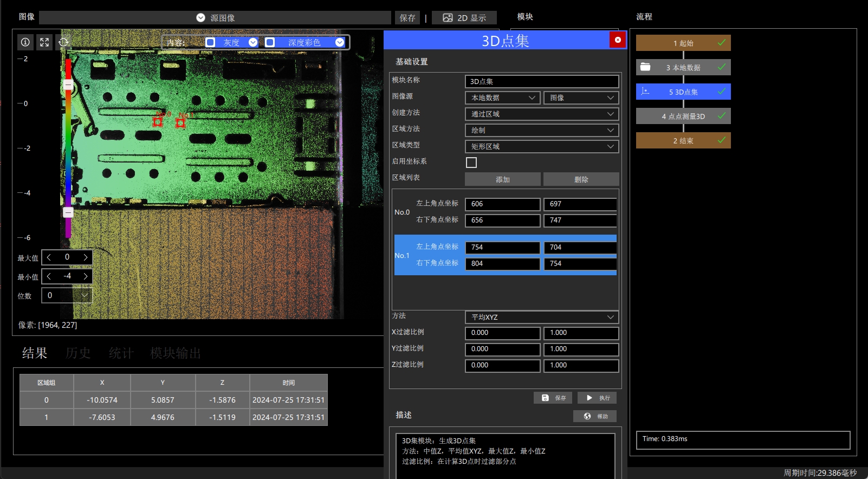Open the image info icon
The image size is (868, 479).
(x=25, y=42)
